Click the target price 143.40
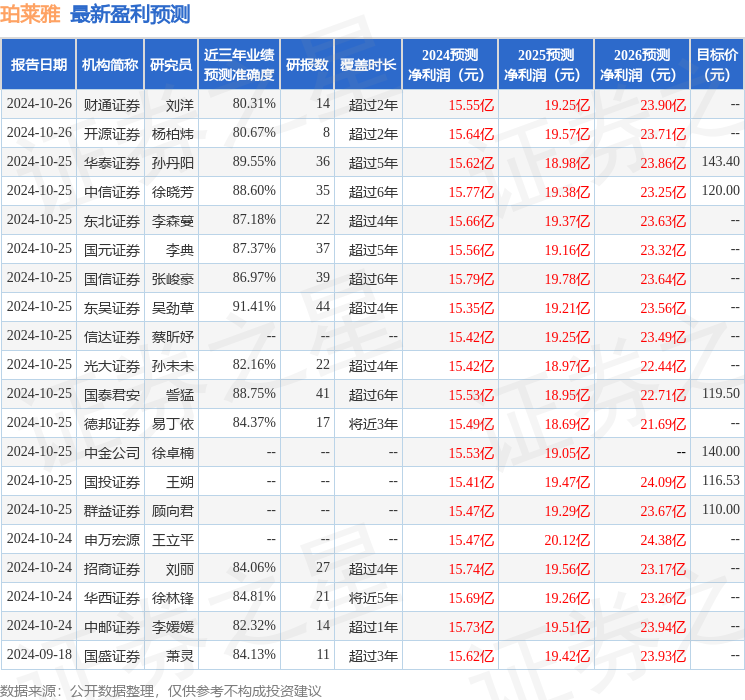 (x=721, y=162)
